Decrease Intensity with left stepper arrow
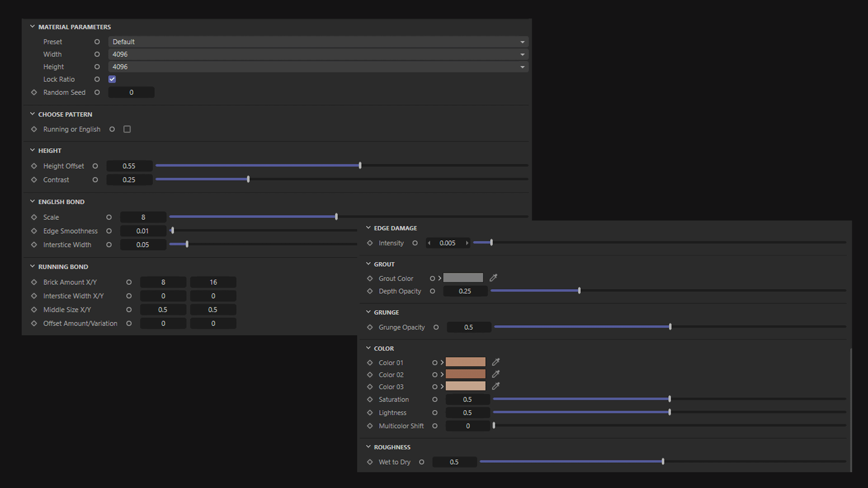 [x=429, y=243]
